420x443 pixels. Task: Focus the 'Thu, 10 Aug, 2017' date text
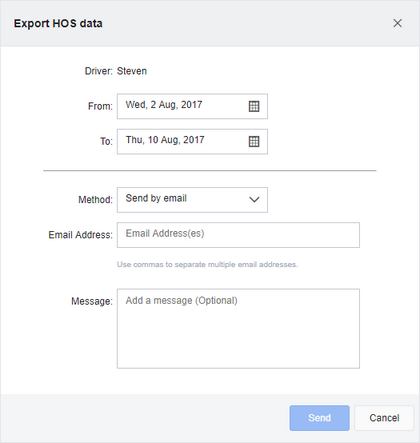tap(165, 140)
